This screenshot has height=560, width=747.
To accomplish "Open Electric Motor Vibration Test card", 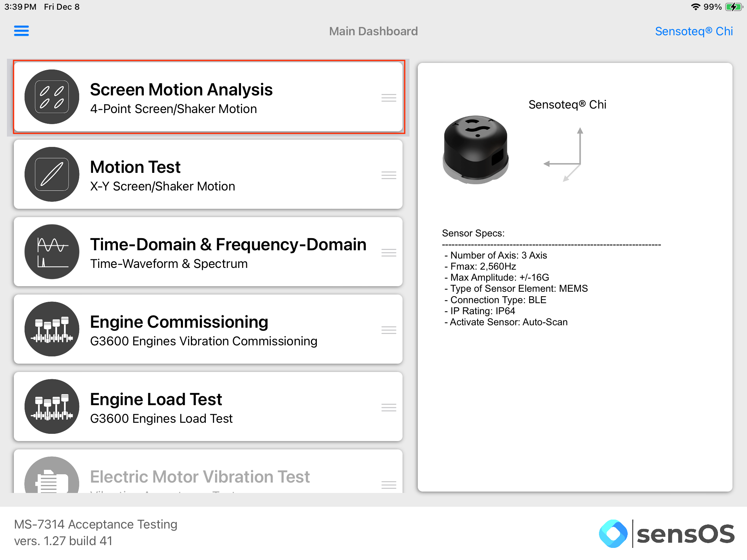I will coord(208,471).
